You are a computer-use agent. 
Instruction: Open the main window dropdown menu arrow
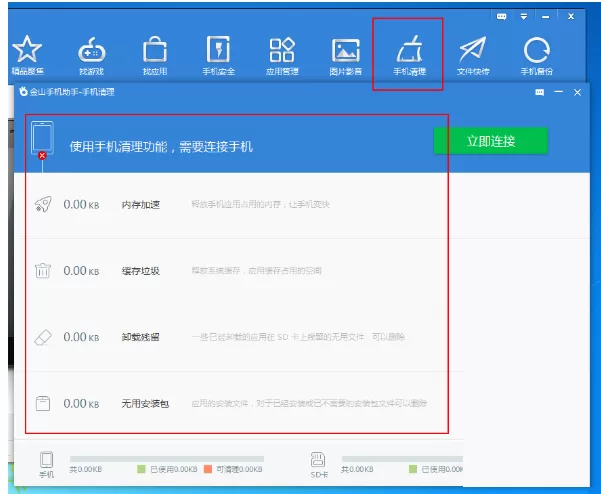pyautogui.click(x=524, y=16)
